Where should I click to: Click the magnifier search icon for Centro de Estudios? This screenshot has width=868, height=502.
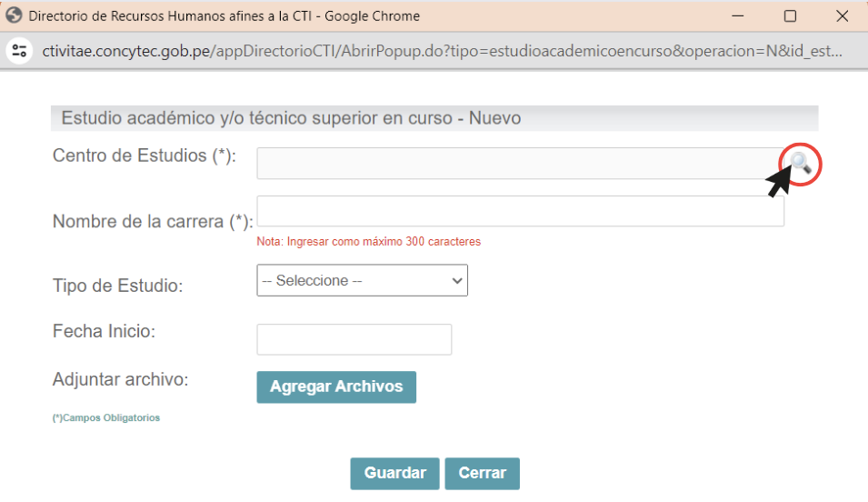pos(801,164)
